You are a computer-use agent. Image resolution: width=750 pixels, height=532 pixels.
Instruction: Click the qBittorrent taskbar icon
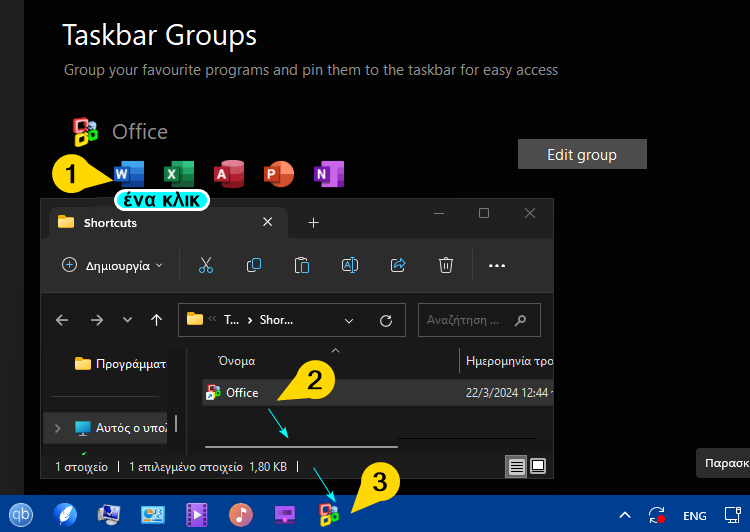tap(21, 515)
